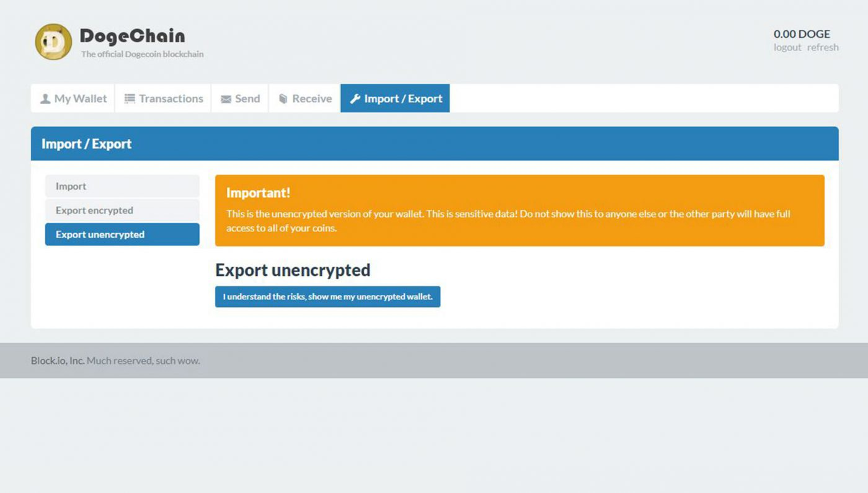Click the My Wallet person icon
The height and width of the screenshot is (493, 868).
pos(45,99)
